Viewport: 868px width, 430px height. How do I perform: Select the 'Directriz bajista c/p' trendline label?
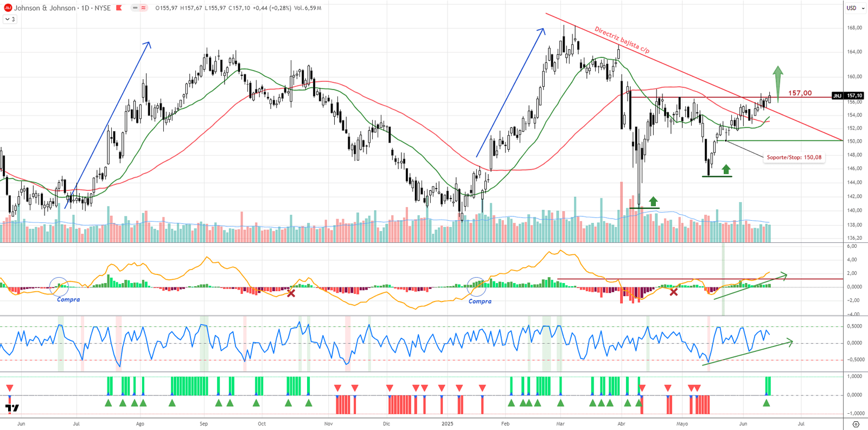[622, 40]
